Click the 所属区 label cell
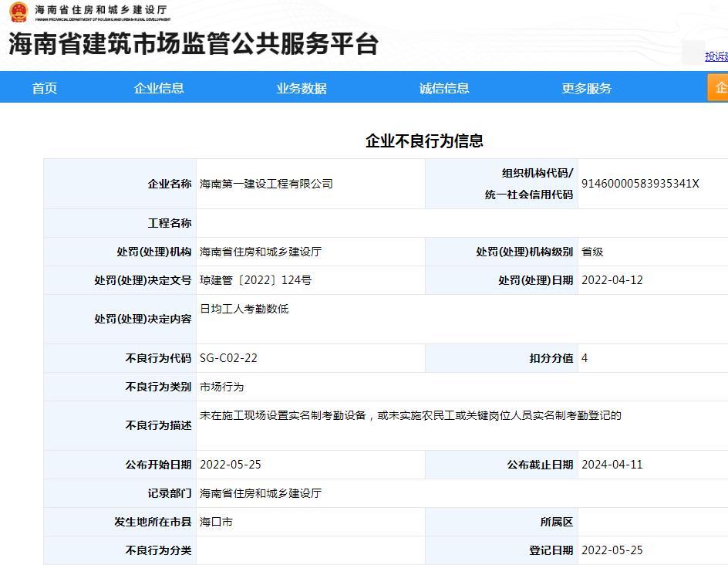The width and height of the screenshot is (728, 565). [501, 522]
